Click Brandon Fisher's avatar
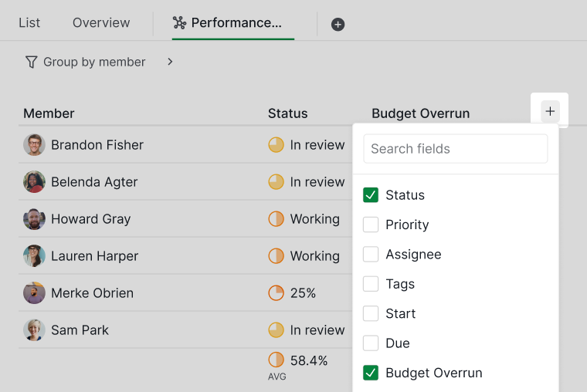Screen dimensions: 587x392 (34, 145)
